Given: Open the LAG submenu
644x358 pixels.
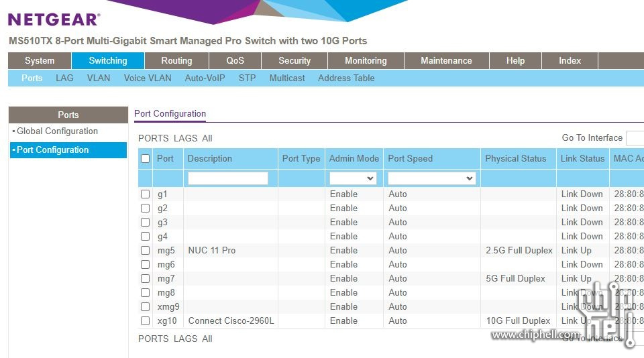Looking at the screenshot, I should point(64,78).
